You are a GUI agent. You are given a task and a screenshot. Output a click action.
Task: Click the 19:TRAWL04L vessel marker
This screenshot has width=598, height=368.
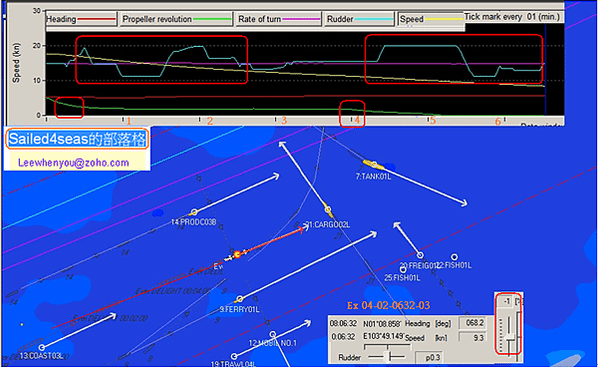[234, 356]
